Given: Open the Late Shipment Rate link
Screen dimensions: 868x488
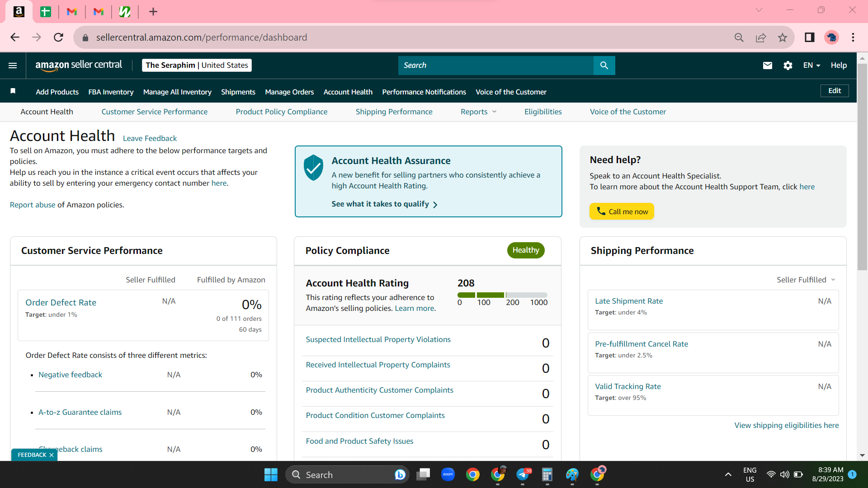Looking at the screenshot, I should coord(629,301).
